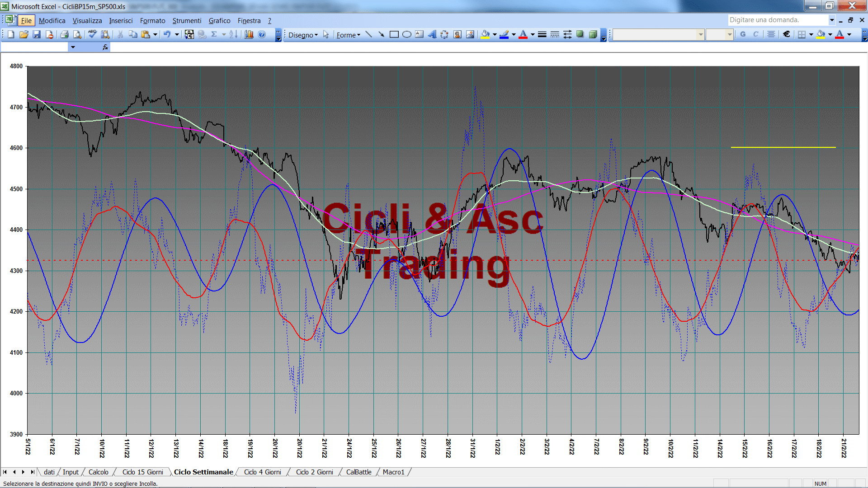Choose the line style icon
The height and width of the screenshot is (488, 868).
(x=542, y=34)
